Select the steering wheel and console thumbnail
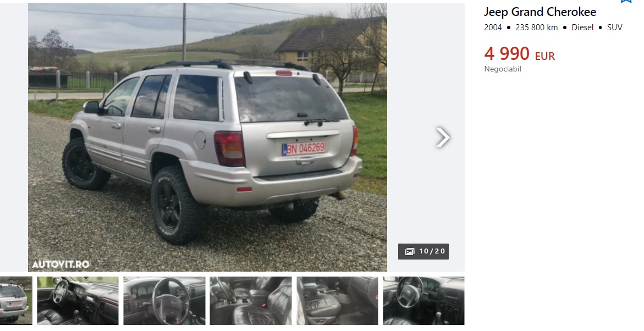 point(424,301)
